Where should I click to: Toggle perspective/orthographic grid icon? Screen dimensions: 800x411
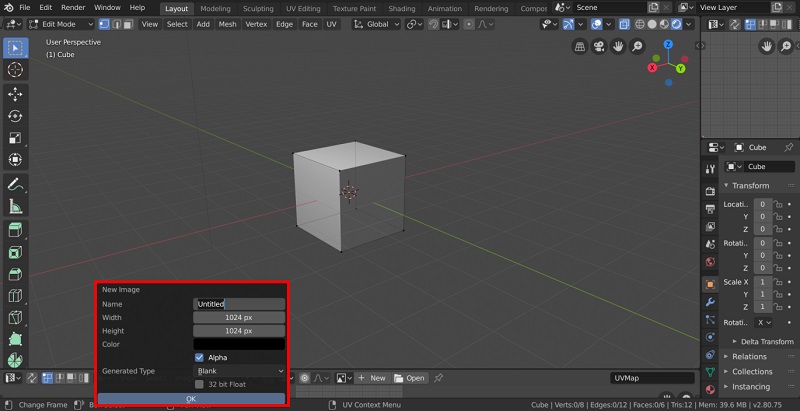[x=580, y=46]
